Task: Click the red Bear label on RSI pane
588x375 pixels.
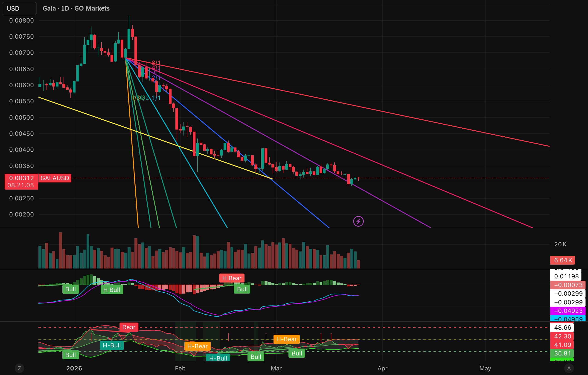Action: (x=129, y=327)
